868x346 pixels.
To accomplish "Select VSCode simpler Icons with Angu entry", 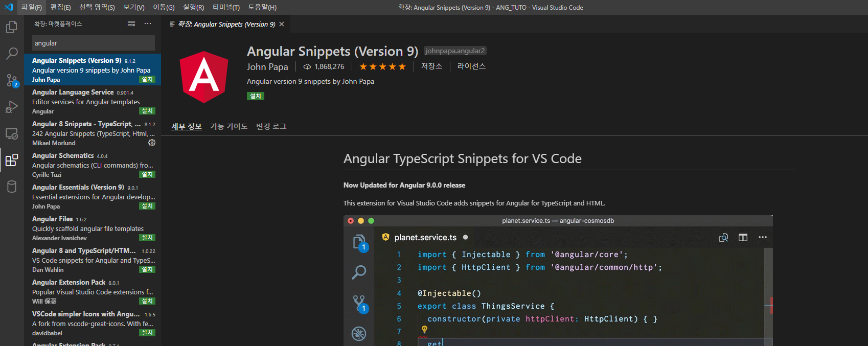I will [x=93, y=323].
